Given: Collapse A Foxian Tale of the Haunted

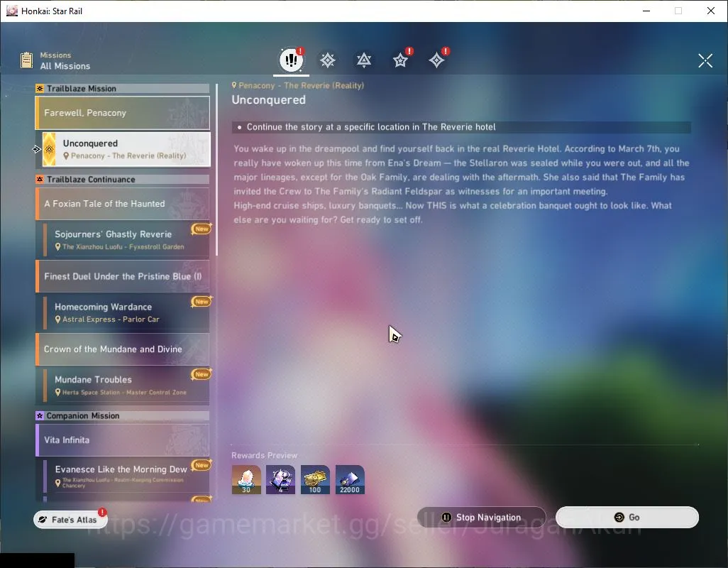Looking at the screenshot, I should (123, 204).
